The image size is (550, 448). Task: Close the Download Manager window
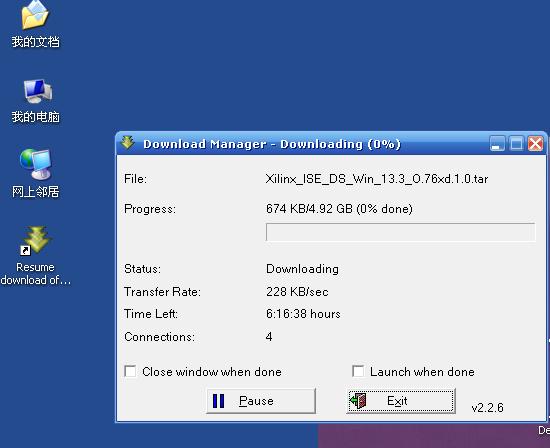tap(536, 143)
